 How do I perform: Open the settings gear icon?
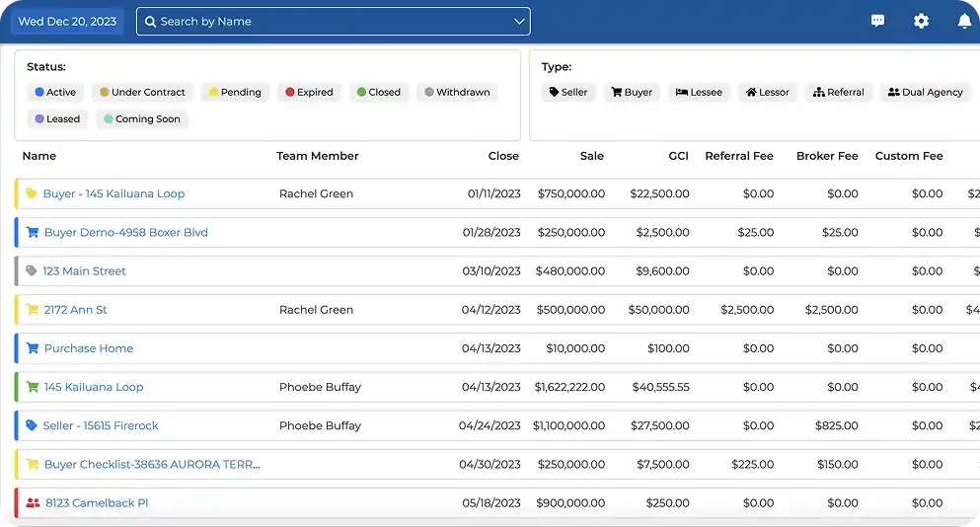coord(921,21)
